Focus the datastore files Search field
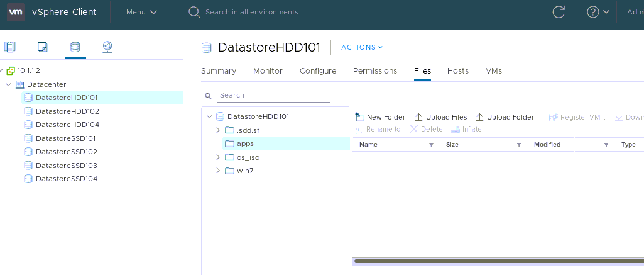644x275 pixels. pyautogui.click(x=273, y=96)
